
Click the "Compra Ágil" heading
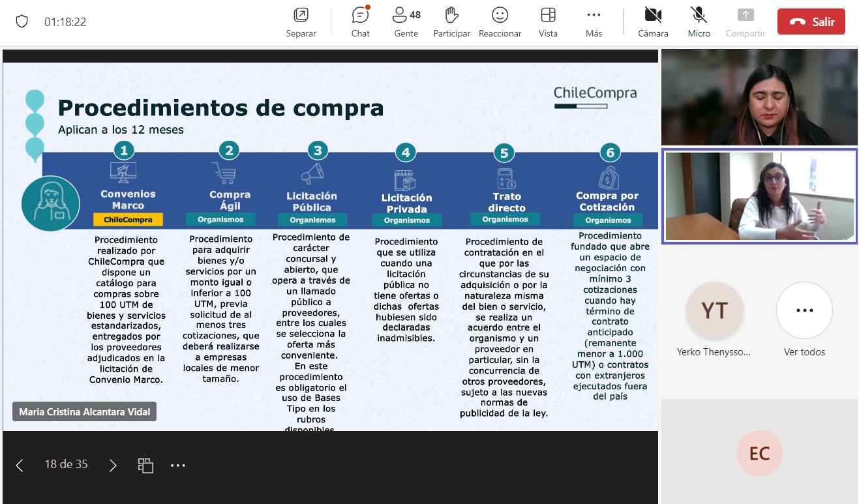point(230,200)
